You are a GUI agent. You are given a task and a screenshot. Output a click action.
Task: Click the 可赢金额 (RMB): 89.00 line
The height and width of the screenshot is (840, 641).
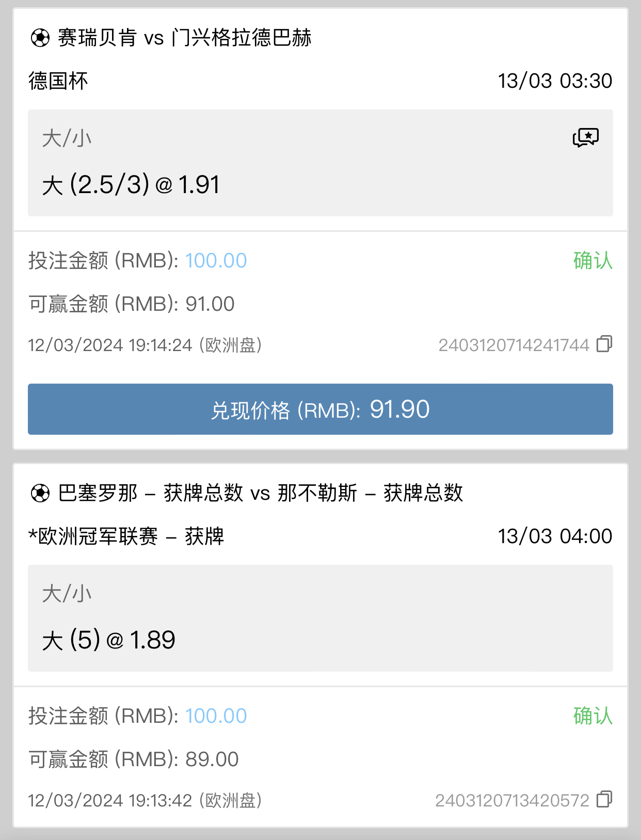tap(134, 759)
